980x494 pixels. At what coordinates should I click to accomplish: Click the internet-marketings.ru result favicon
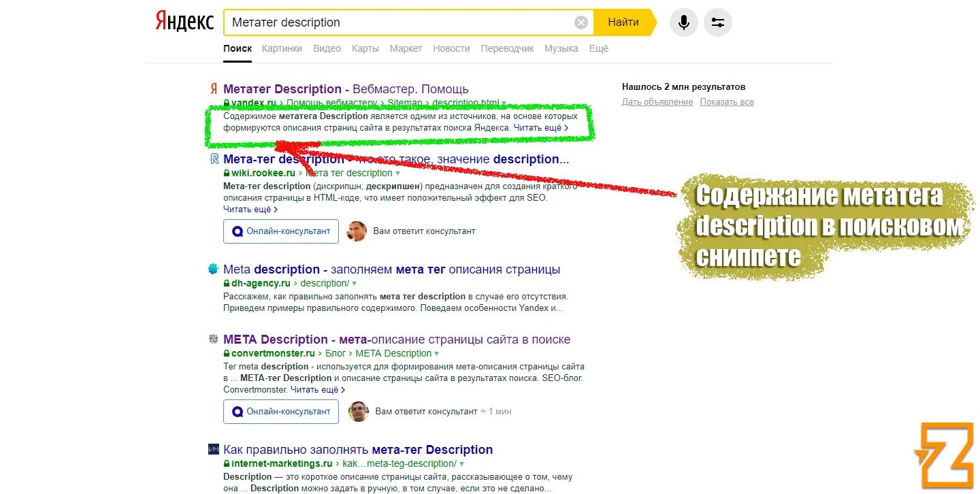pyautogui.click(x=213, y=449)
